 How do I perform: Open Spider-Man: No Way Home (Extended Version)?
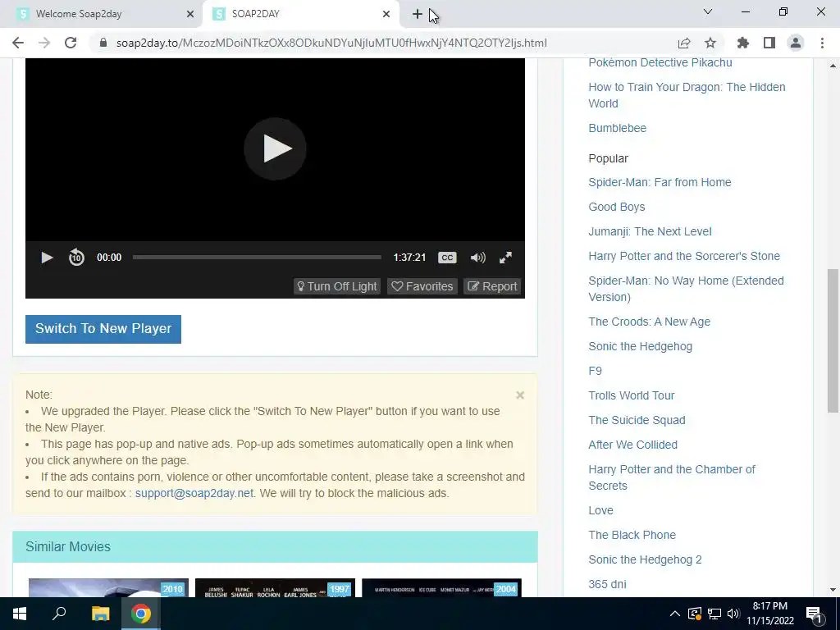tap(687, 289)
